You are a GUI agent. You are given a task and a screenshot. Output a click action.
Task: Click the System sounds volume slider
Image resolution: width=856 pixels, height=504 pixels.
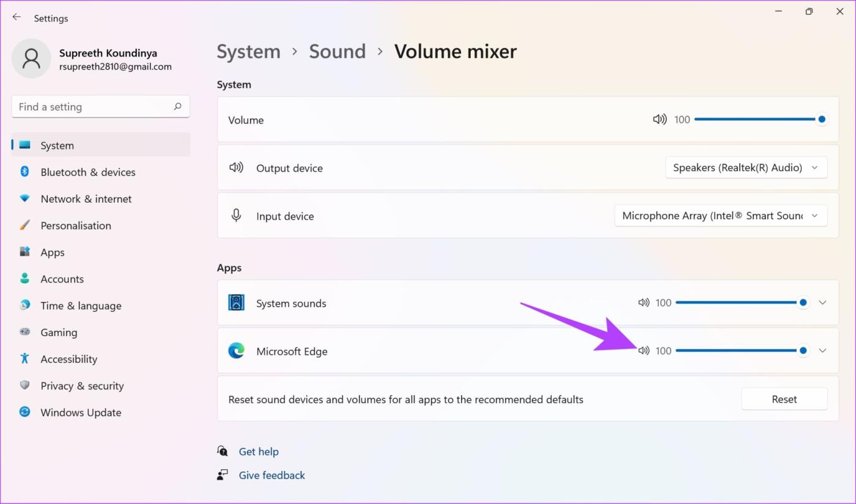742,302
